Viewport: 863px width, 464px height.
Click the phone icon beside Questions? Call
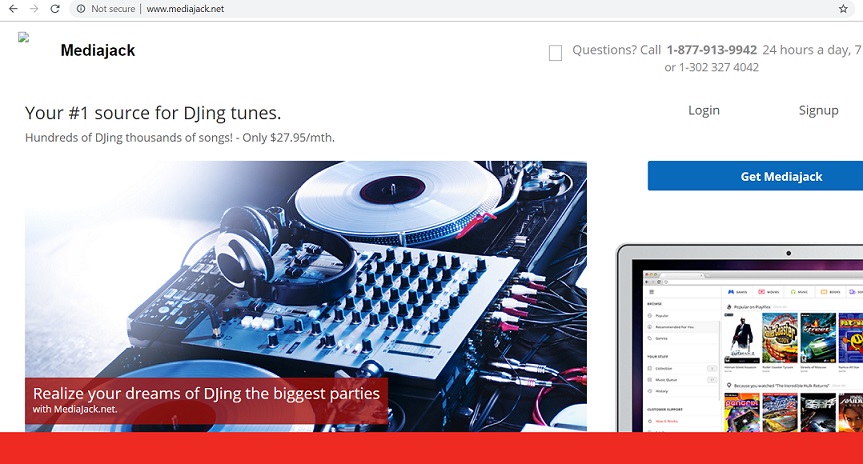pos(555,53)
